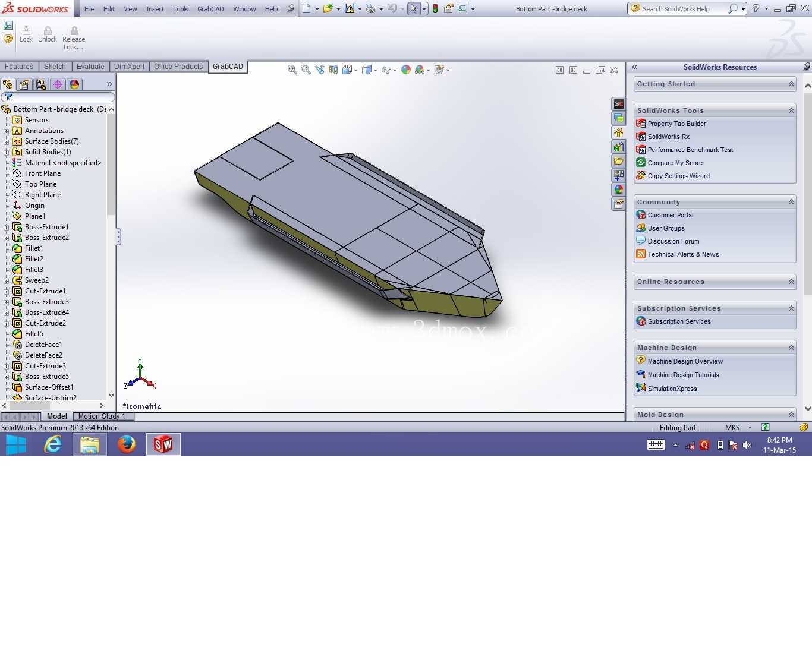
Task: Open Property Tab Builder link
Action: (677, 124)
